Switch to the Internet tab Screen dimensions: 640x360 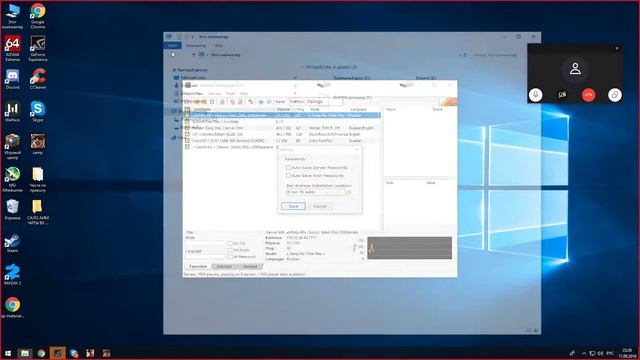coord(224,267)
